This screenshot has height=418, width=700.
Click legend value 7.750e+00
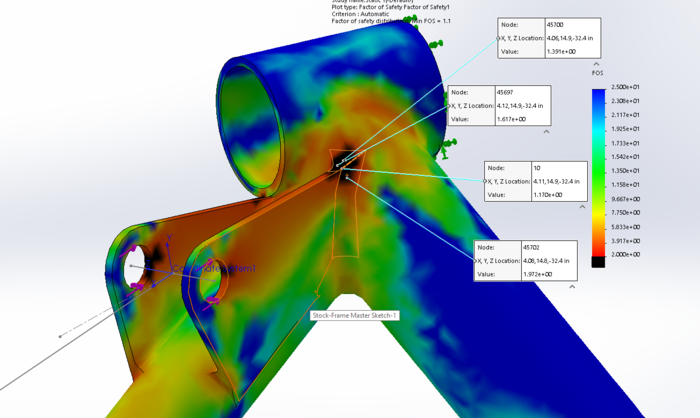pos(625,213)
